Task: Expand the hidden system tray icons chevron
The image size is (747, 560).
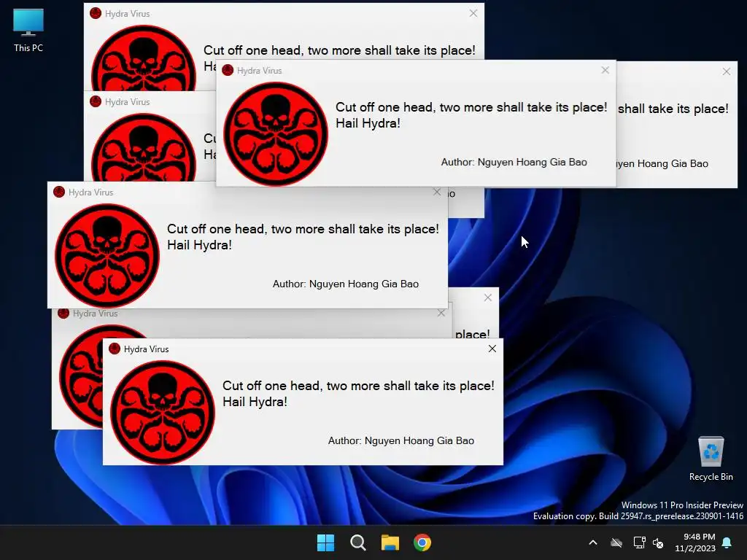Action: pyautogui.click(x=593, y=542)
